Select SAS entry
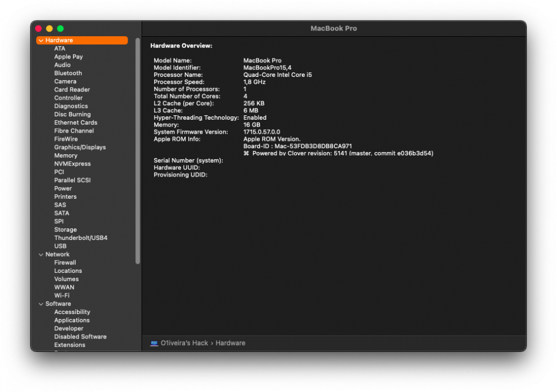The width and height of the screenshot is (557, 392). pyautogui.click(x=60, y=205)
